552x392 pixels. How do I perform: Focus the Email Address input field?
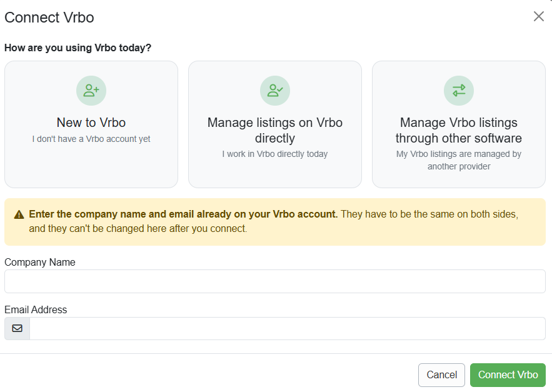click(288, 328)
